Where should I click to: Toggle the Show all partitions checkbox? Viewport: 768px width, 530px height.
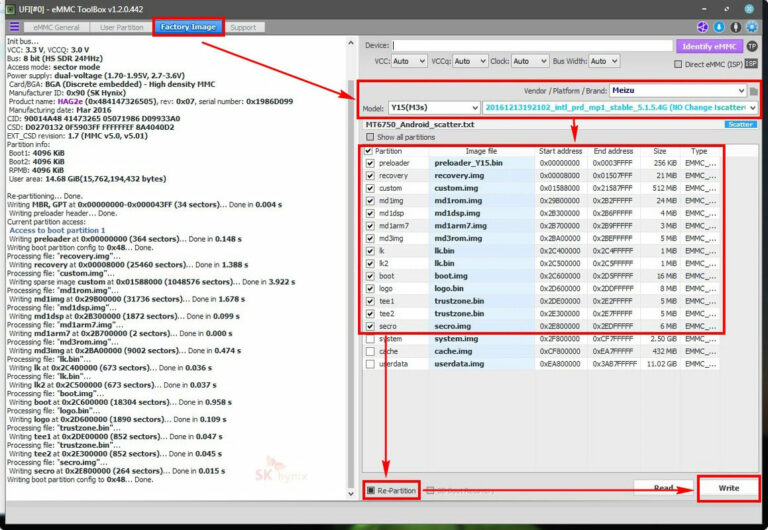(370, 137)
